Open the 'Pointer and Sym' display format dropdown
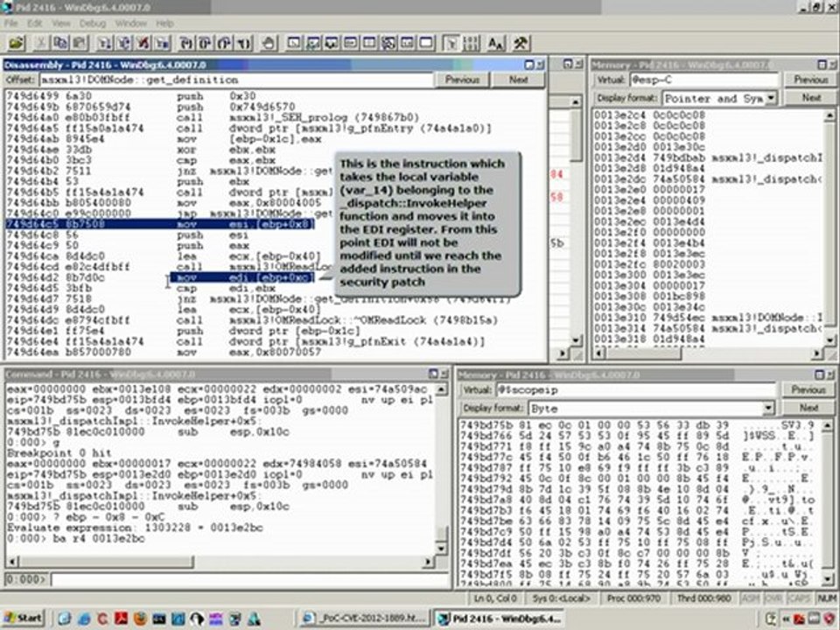Screen dimensions: 840x630 pyautogui.click(x=770, y=99)
